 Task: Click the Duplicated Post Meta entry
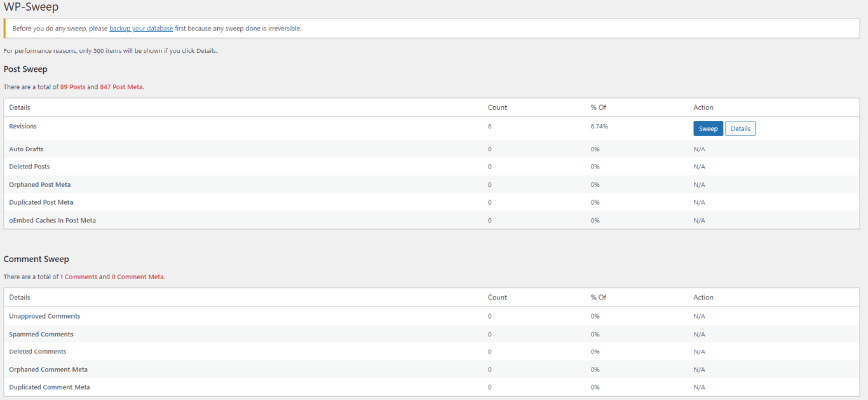[x=41, y=202]
